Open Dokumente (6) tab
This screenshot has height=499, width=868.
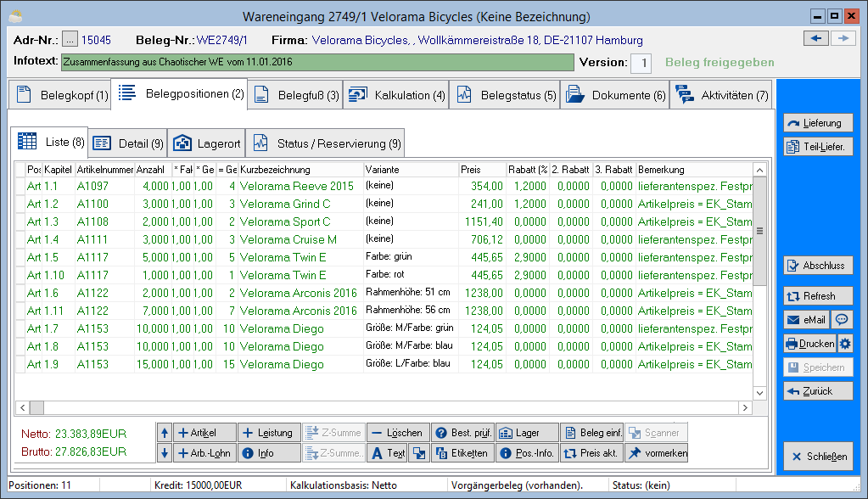(615, 95)
